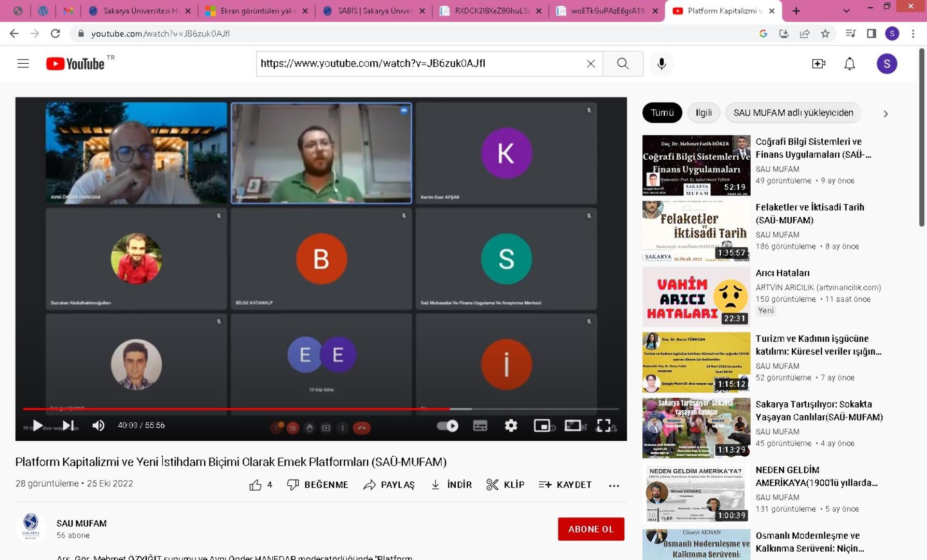927x560 pixels.
Task: Go back in browser history
Action: 14,34
